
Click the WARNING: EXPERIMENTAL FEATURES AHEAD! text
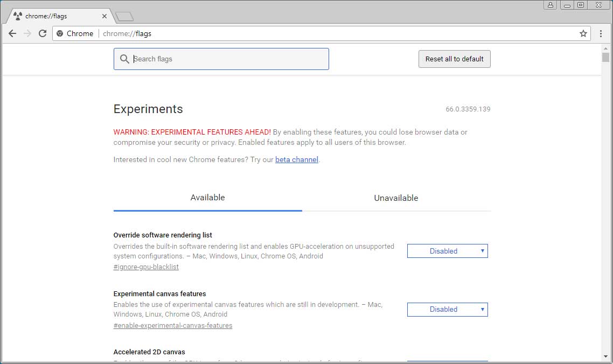tap(192, 132)
